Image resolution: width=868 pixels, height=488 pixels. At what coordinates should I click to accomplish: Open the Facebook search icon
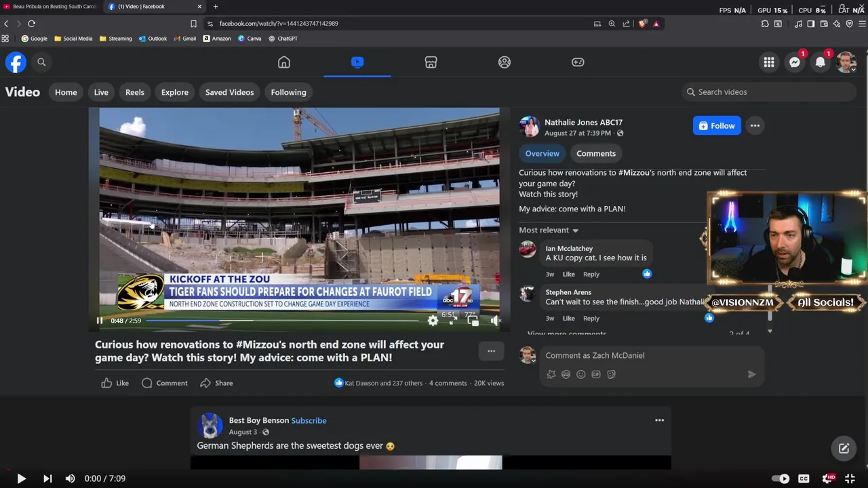[x=41, y=62]
